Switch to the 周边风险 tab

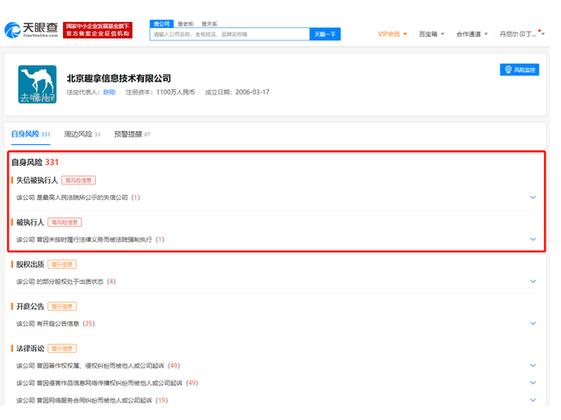pos(82,134)
